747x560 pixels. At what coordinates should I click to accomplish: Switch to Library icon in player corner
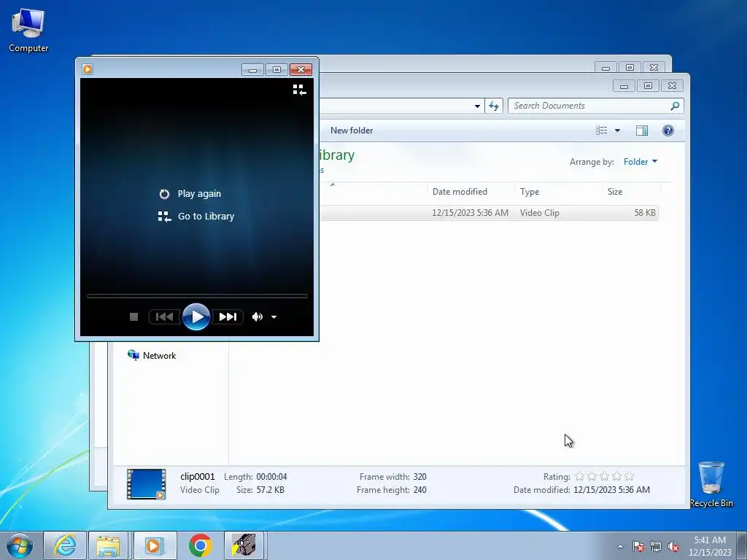299,90
